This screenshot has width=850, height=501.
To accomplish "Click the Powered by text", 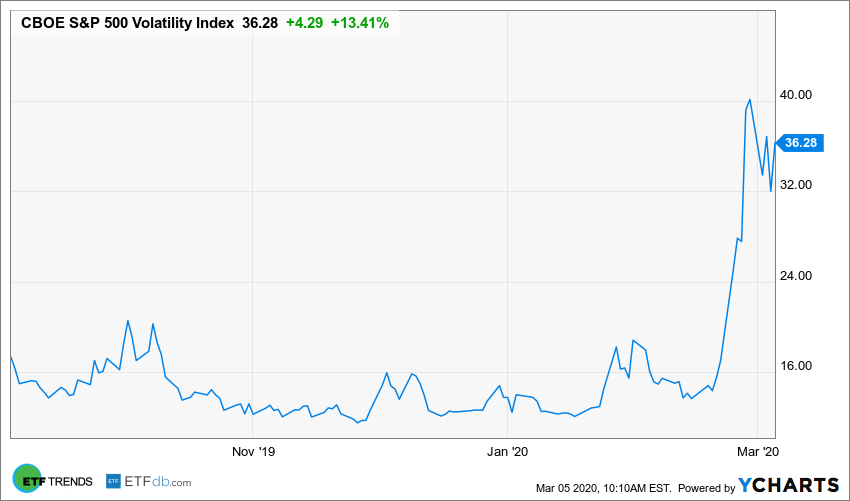I will (x=706, y=488).
